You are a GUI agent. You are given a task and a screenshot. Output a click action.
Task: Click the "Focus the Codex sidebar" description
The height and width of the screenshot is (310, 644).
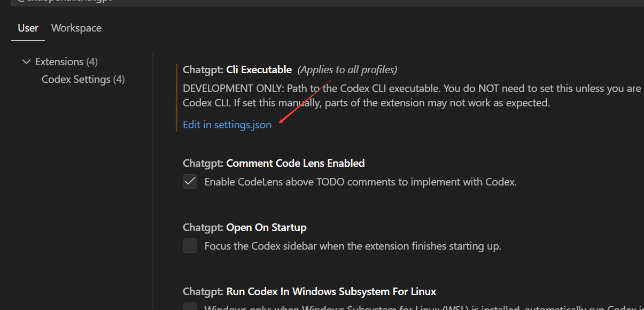[x=353, y=246]
